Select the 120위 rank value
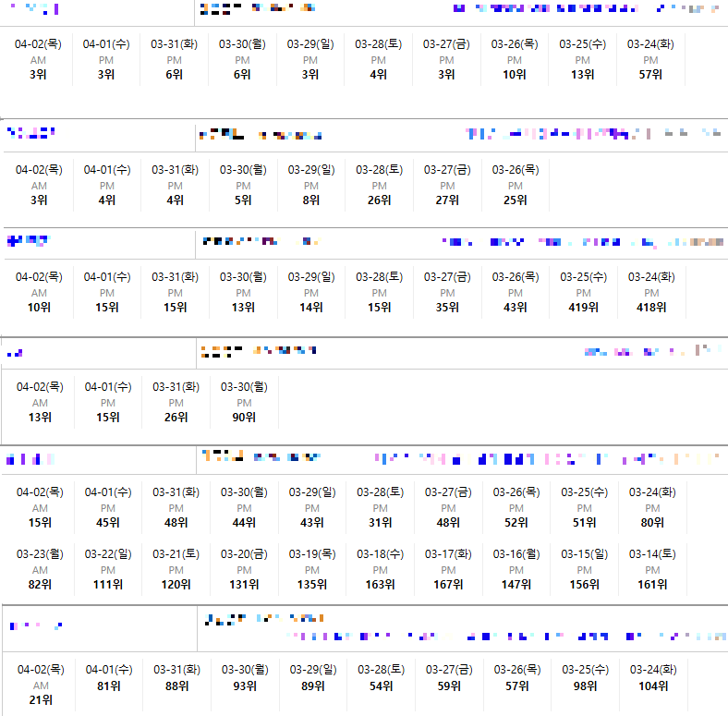This screenshot has width=728, height=716. coord(176,585)
